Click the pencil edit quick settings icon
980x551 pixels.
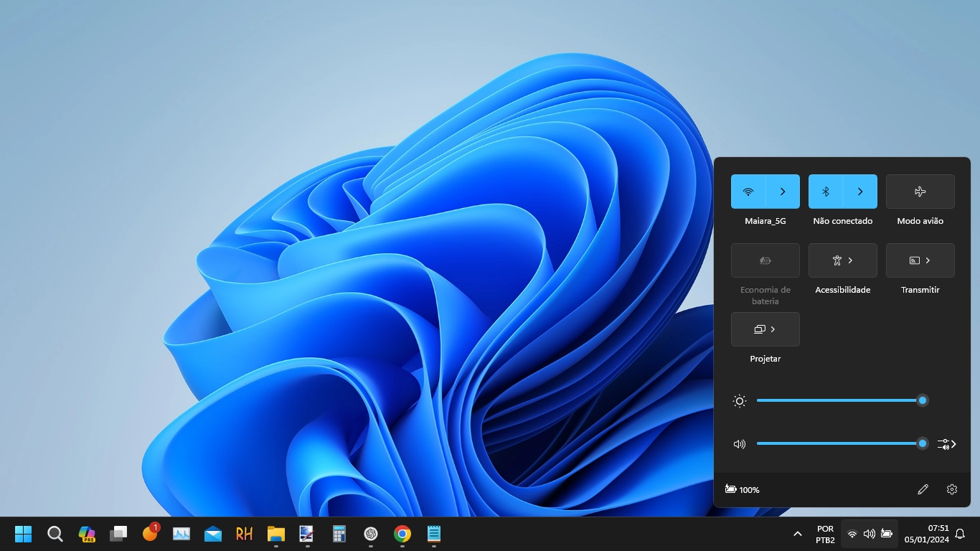coord(923,489)
